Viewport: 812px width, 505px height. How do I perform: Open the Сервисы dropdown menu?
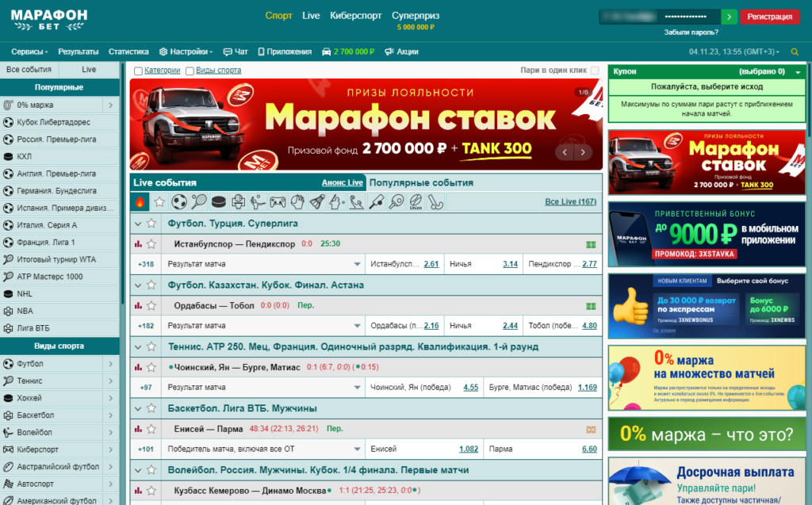point(29,52)
